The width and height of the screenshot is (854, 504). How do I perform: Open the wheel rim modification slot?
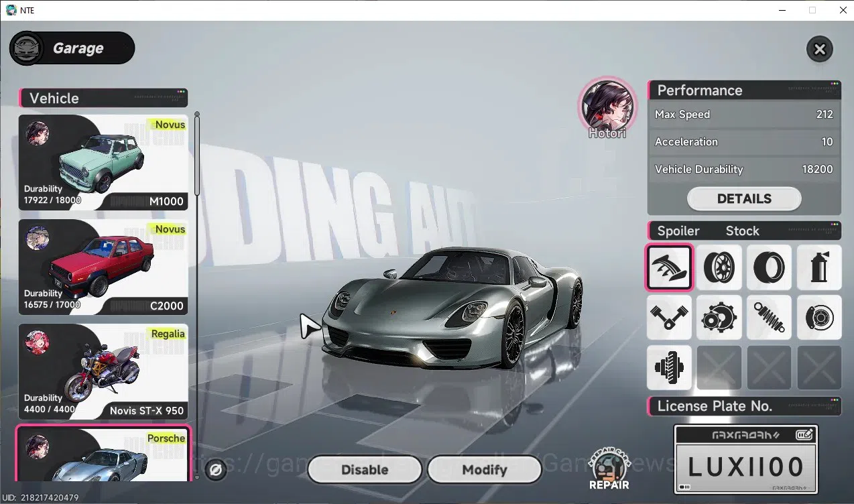pyautogui.click(x=719, y=267)
